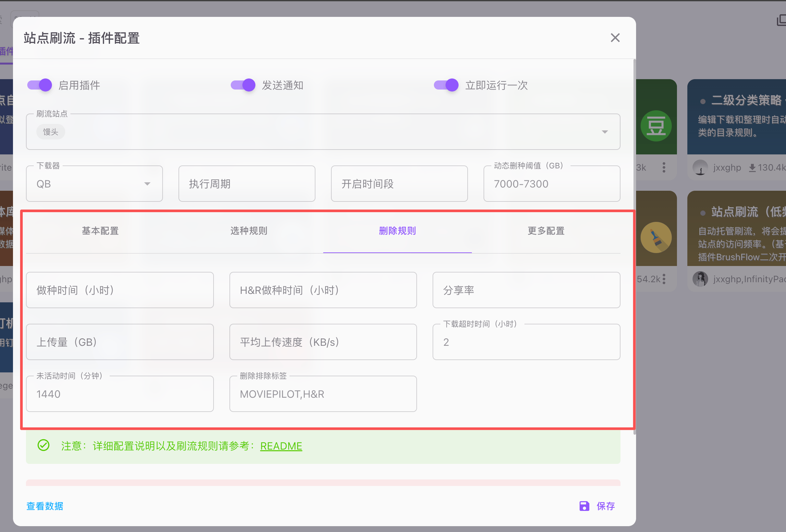Open the 下载器 QB dropdown
This screenshot has height=532, width=786.
pyautogui.click(x=147, y=184)
